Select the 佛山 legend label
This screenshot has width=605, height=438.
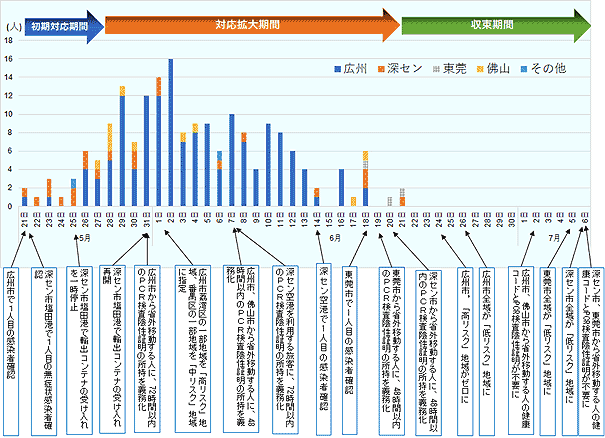click(x=498, y=69)
